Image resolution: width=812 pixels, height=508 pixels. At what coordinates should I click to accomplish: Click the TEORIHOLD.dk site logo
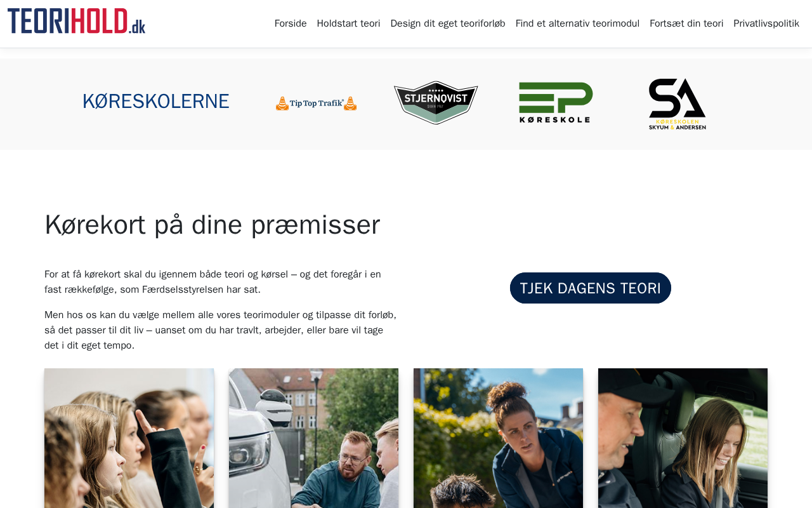tap(76, 21)
